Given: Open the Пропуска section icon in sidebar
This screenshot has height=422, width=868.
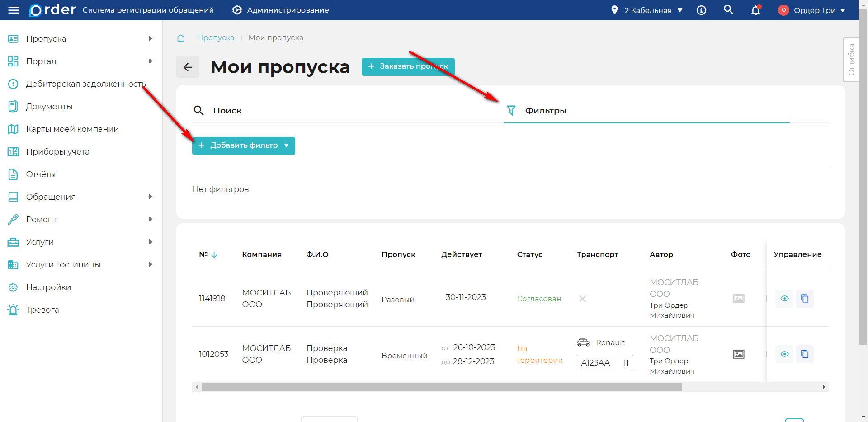Looking at the screenshot, I should coord(13,38).
